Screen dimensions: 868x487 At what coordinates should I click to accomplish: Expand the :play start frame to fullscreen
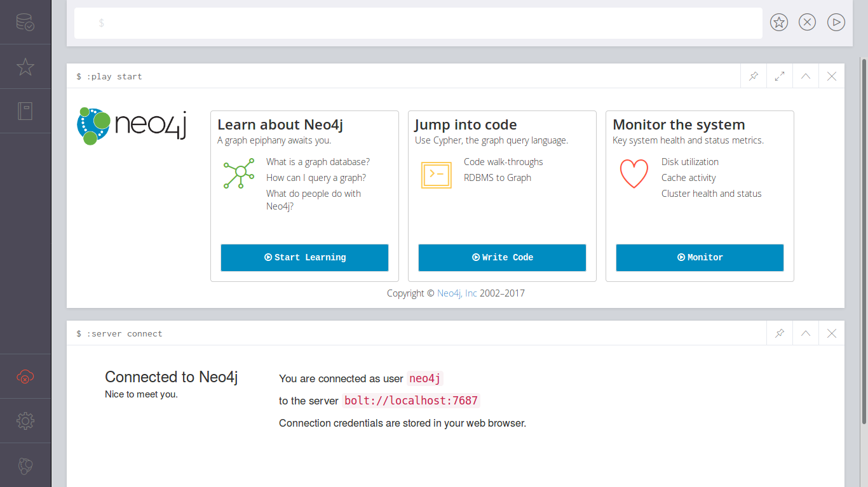pos(780,76)
